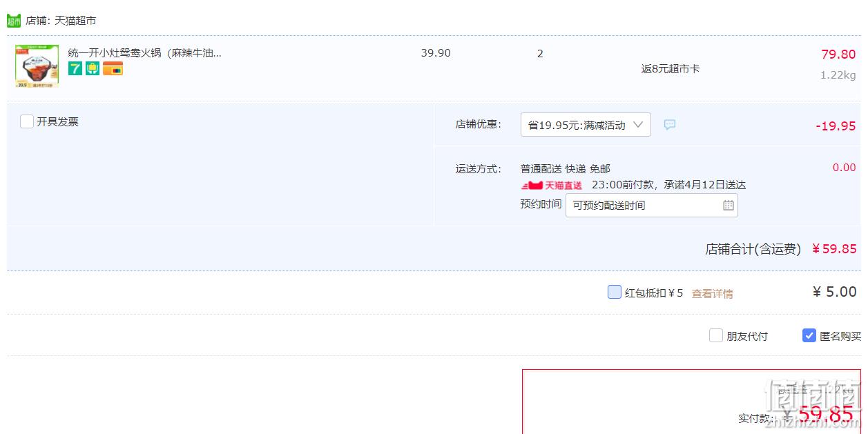Click the 天猫直送 delivery logo
The image size is (868, 434).
(552, 185)
